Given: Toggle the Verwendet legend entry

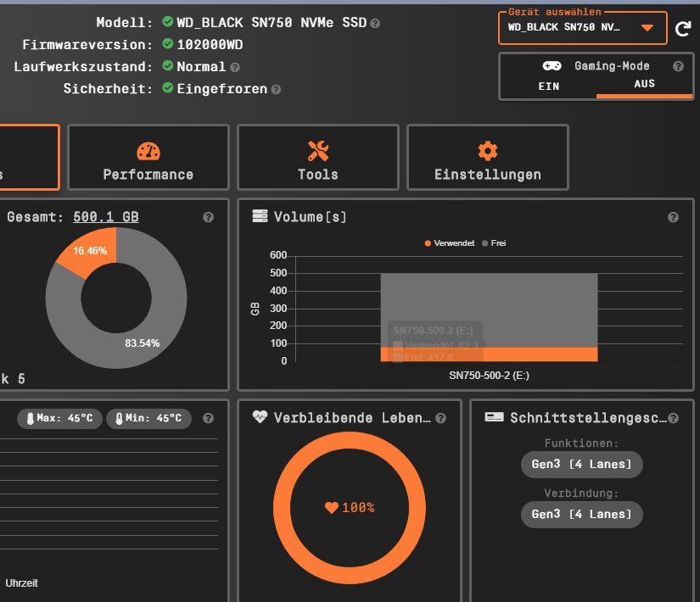Looking at the screenshot, I should pyautogui.click(x=450, y=243).
